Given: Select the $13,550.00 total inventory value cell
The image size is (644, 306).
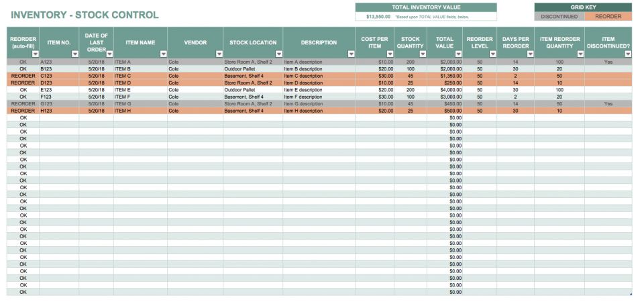Looking at the screenshot, I should pyautogui.click(x=378, y=16).
